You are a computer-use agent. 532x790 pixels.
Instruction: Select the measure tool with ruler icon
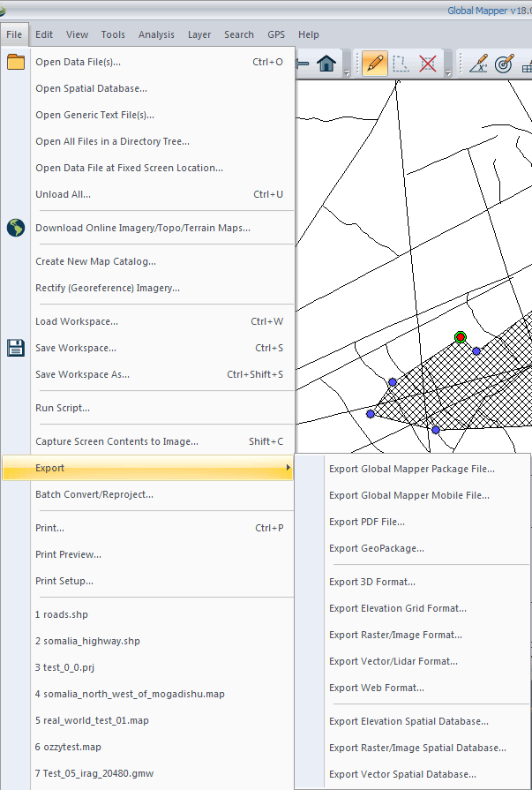click(x=479, y=64)
